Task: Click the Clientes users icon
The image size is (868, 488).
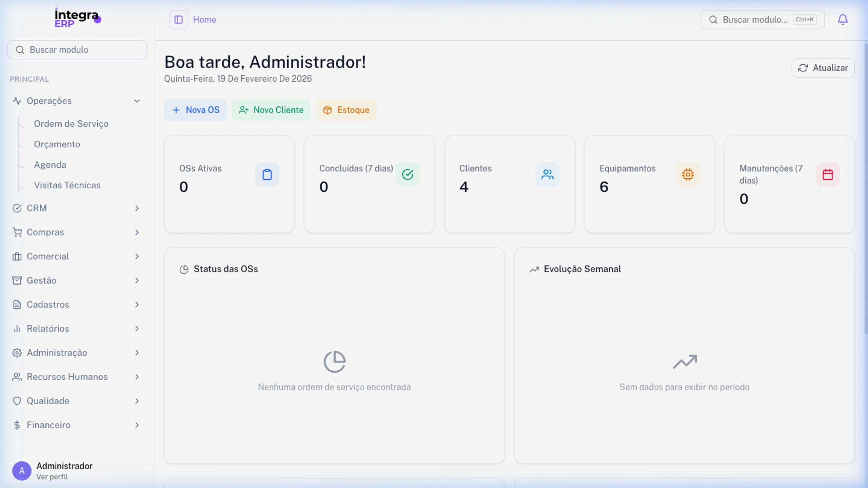Action: coord(547,175)
